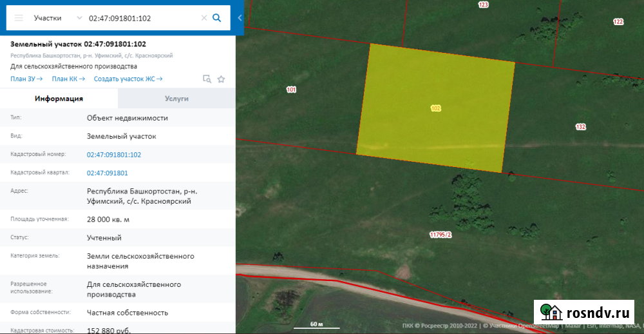The image size is (644, 334).
Task: Click parcel 101 on the map
Action: coord(291,90)
